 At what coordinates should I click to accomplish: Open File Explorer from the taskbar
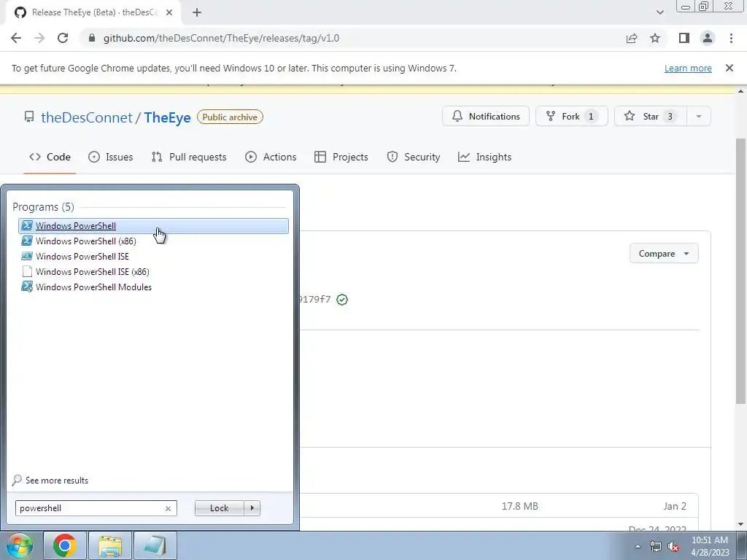point(110,545)
